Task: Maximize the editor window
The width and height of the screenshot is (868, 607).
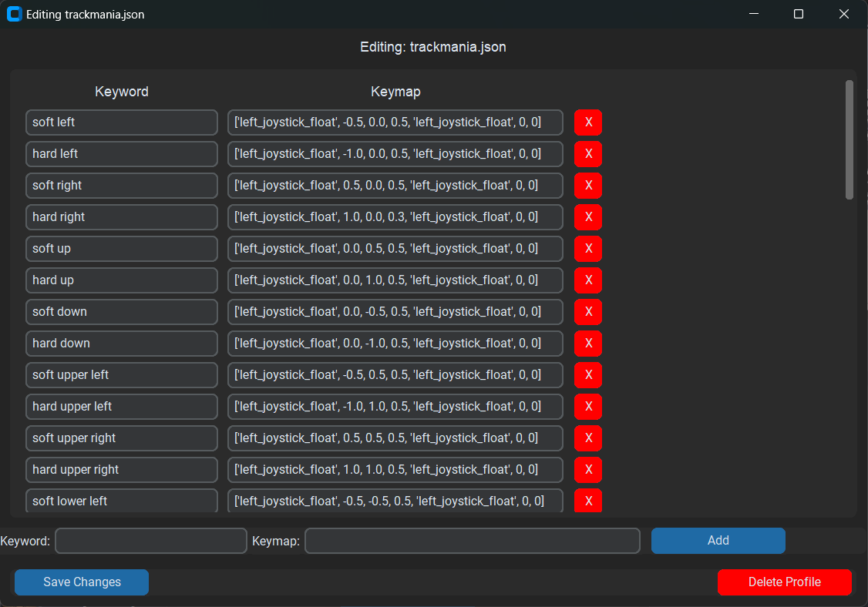Action: pos(799,14)
